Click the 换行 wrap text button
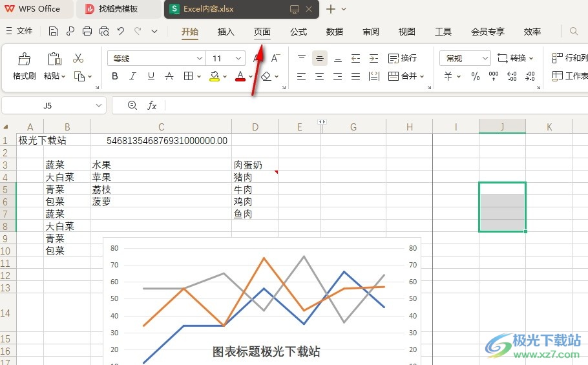Screen dimensions: 588x365 403,59
